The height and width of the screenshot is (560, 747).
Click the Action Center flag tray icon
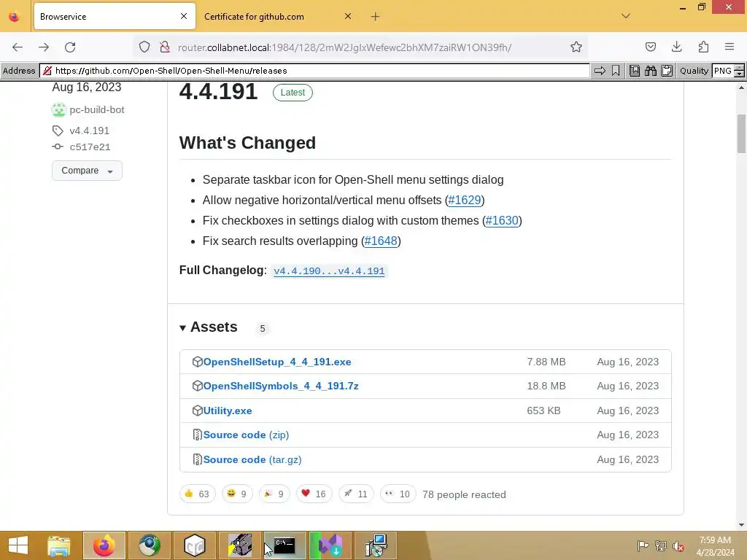point(643,545)
